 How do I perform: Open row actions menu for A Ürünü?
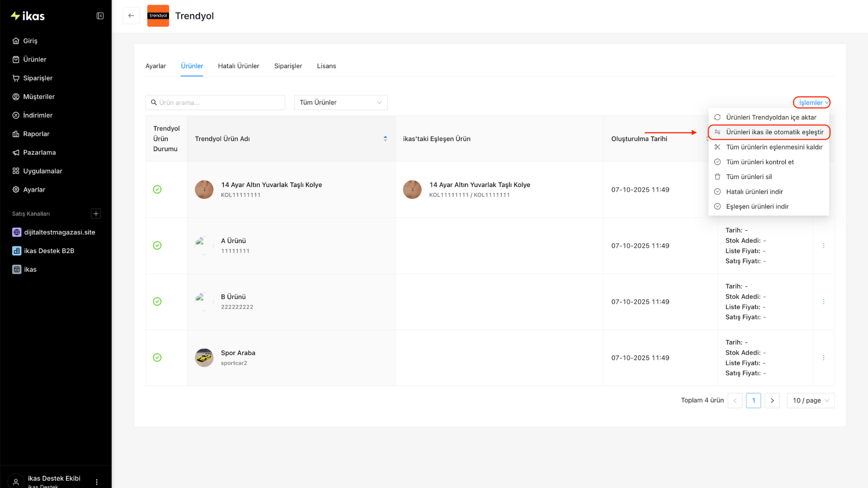point(823,246)
